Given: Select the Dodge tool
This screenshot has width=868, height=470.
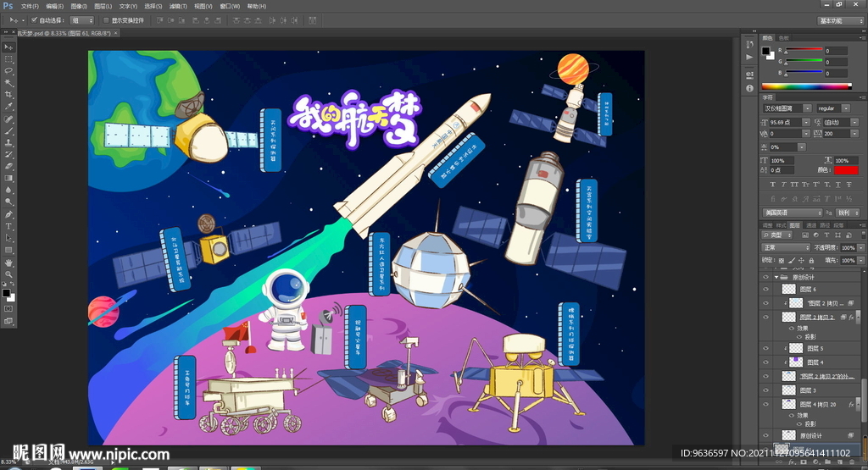Looking at the screenshot, I should click(x=8, y=202).
